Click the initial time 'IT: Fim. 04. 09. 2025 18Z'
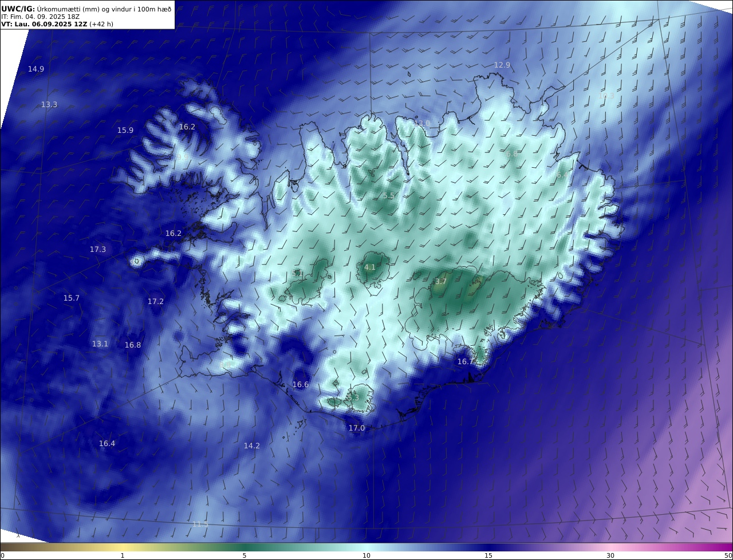The width and height of the screenshot is (733, 560). [x=40, y=17]
